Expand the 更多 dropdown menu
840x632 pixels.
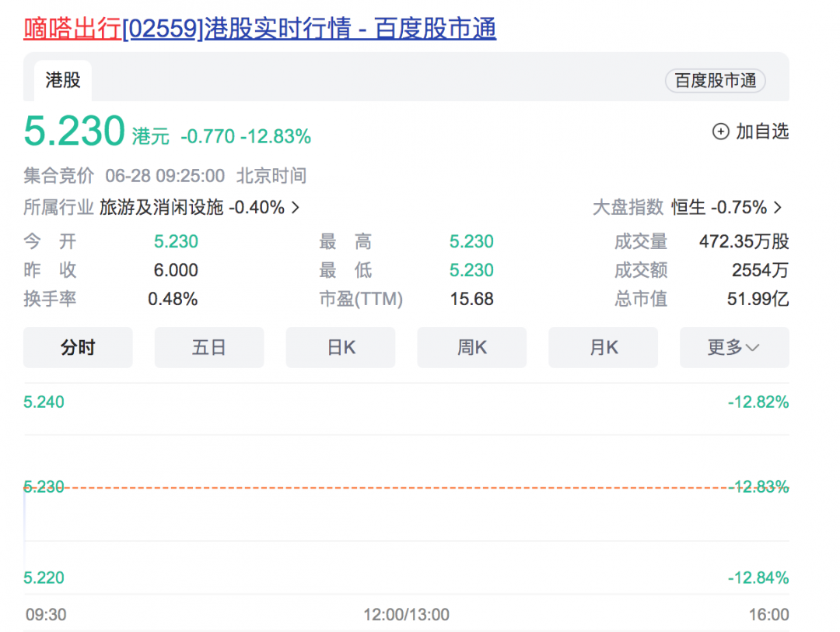[x=733, y=348]
